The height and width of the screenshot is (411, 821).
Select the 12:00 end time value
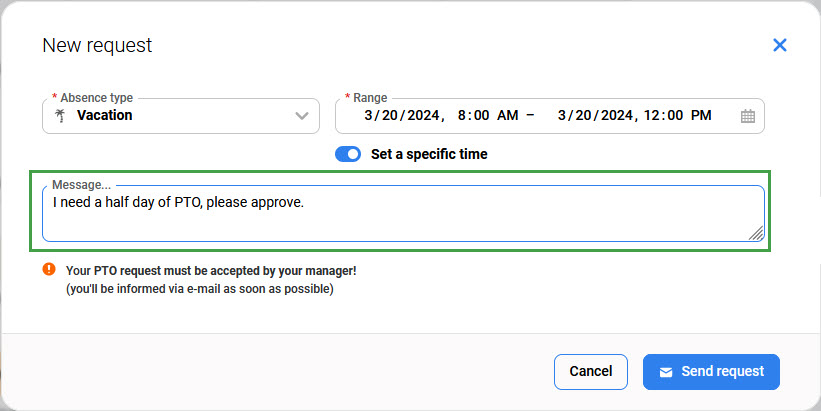click(664, 116)
